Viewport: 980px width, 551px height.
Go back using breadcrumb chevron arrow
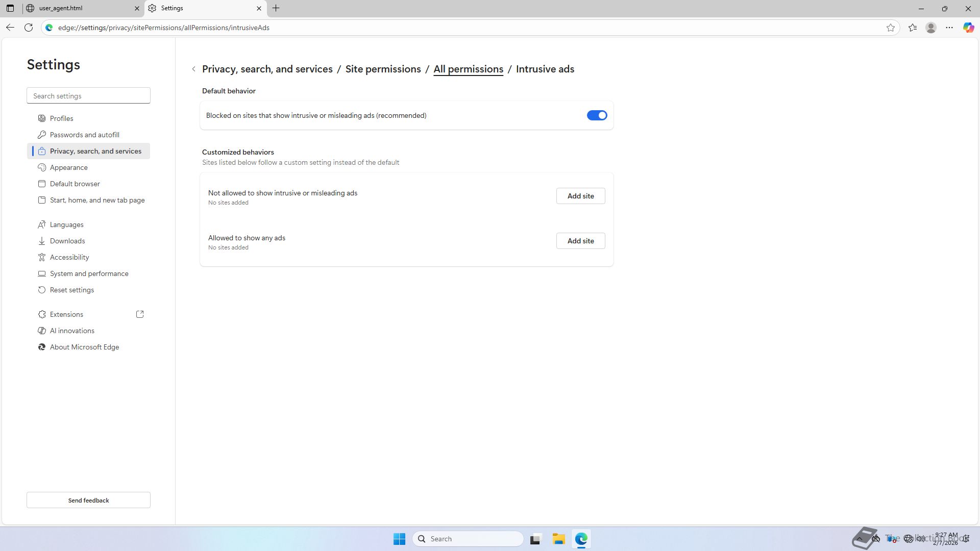(194, 69)
